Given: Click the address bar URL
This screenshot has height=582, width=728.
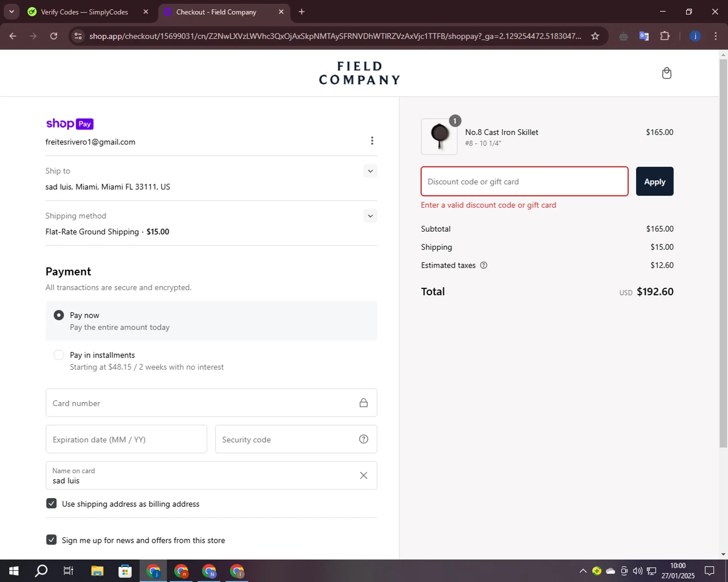Looking at the screenshot, I should point(335,36).
